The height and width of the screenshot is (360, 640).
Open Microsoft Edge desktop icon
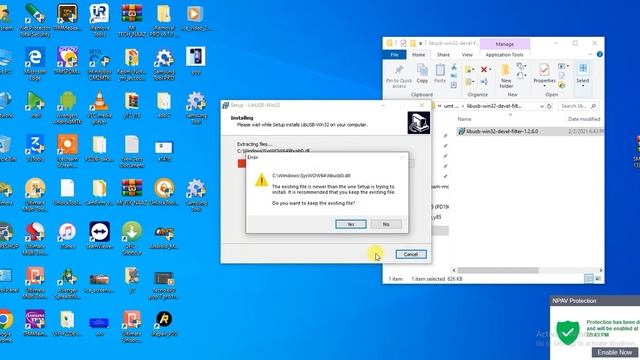(x=35, y=64)
